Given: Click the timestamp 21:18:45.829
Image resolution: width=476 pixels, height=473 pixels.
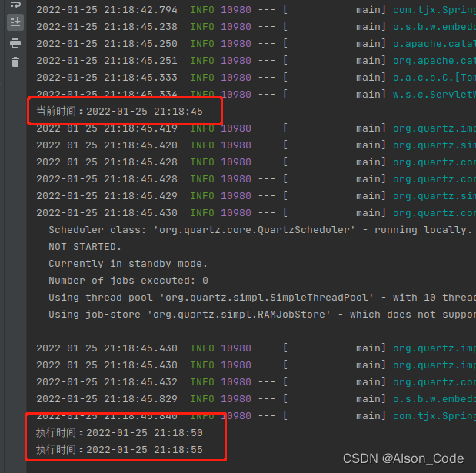Looking at the screenshot, I should point(107,399).
